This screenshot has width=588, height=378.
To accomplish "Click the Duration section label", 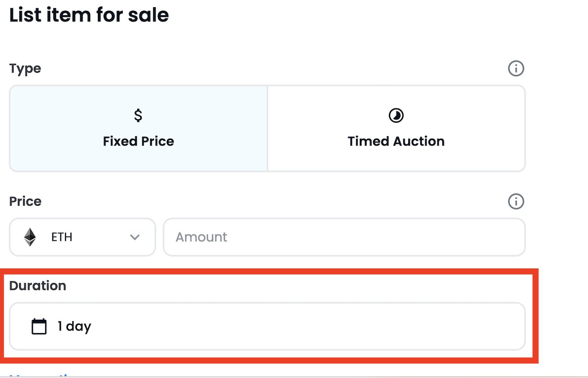I will click(x=38, y=286).
